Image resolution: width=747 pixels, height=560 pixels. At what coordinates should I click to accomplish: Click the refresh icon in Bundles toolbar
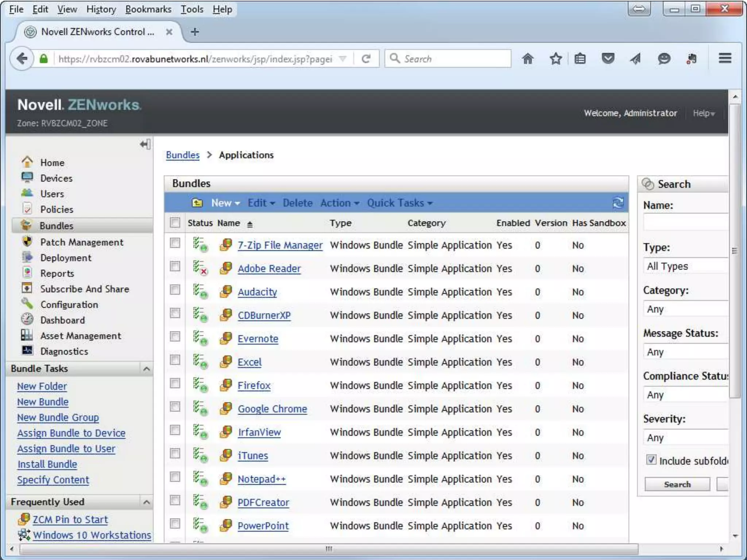point(618,203)
